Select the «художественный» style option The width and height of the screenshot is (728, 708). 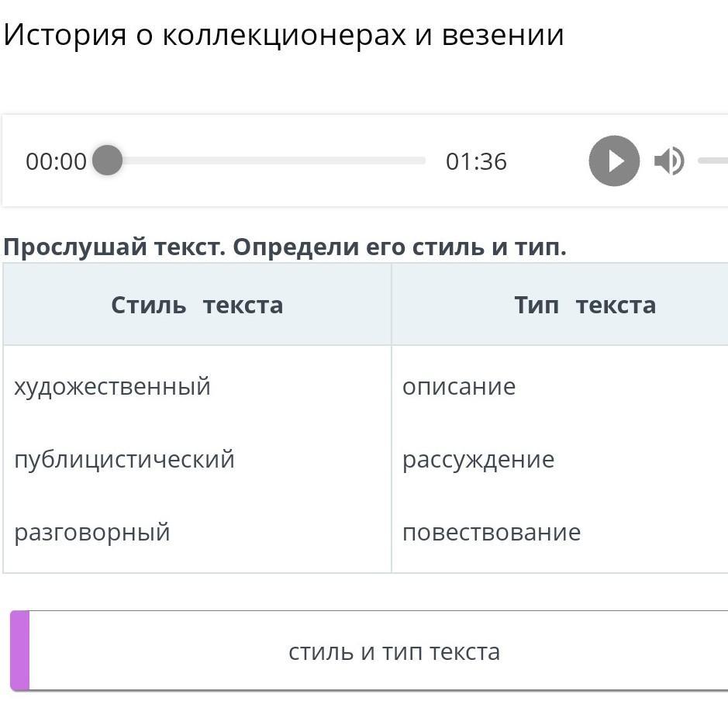coord(112,386)
